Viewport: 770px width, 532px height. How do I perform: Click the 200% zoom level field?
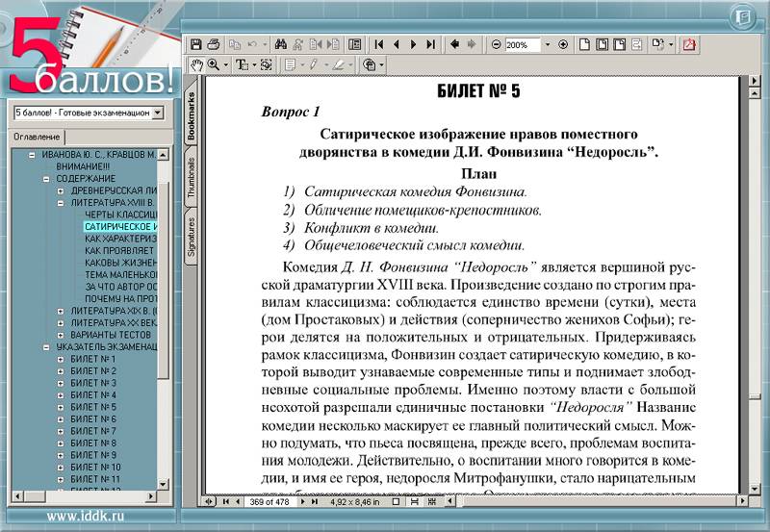click(522, 45)
